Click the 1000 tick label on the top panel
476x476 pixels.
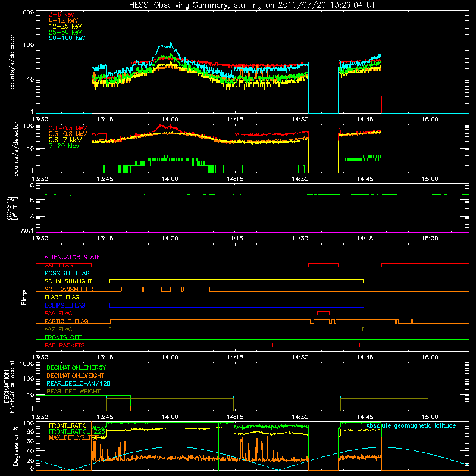pyautogui.click(x=27, y=12)
